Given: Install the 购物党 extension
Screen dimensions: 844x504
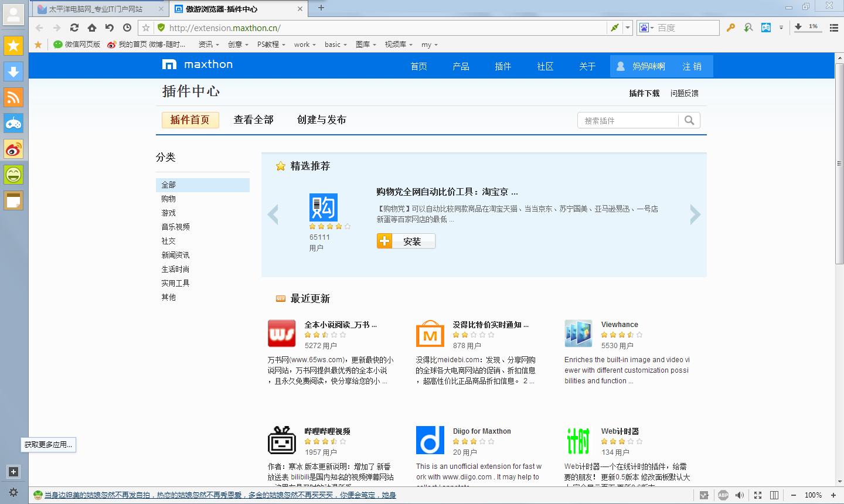Looking at the screenshot, I should pos(406,241).
